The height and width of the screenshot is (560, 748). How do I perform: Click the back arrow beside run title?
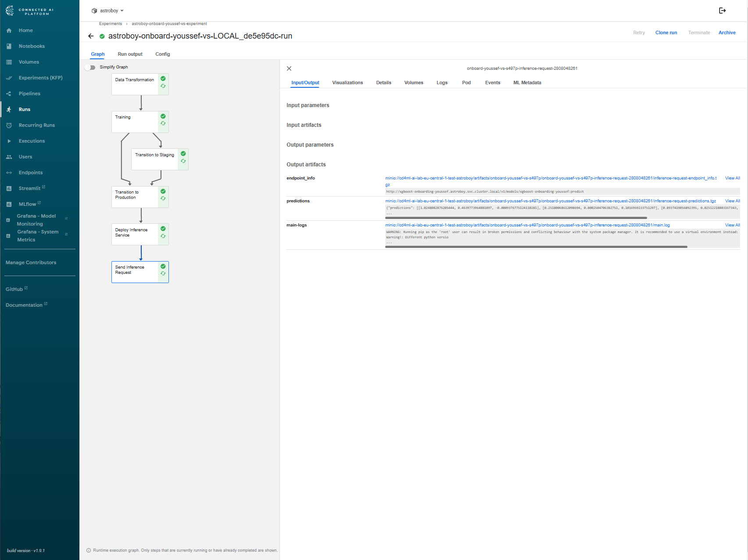tap(91, 36)
